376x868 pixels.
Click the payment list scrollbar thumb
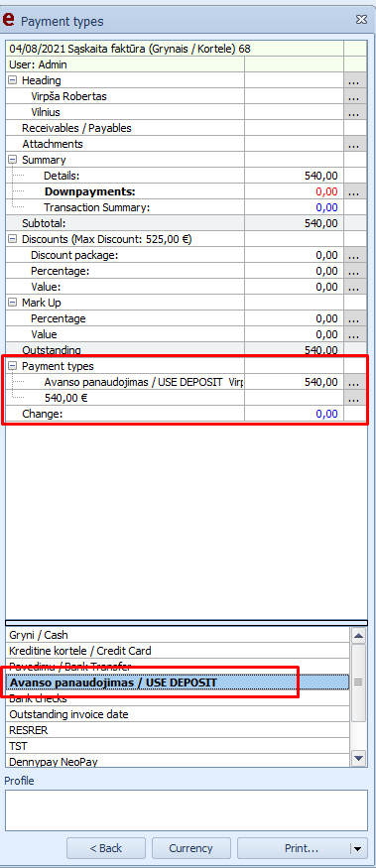359,682
